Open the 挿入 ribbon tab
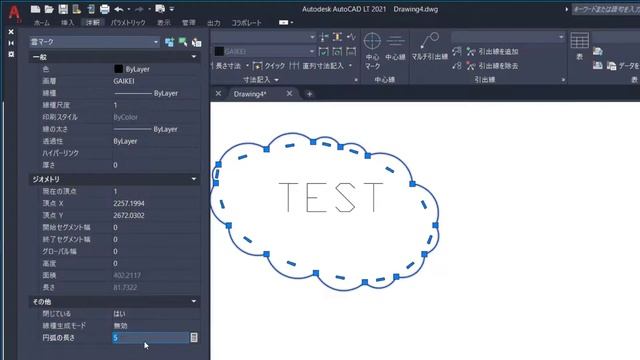The image size is (640, 360). 67,23
